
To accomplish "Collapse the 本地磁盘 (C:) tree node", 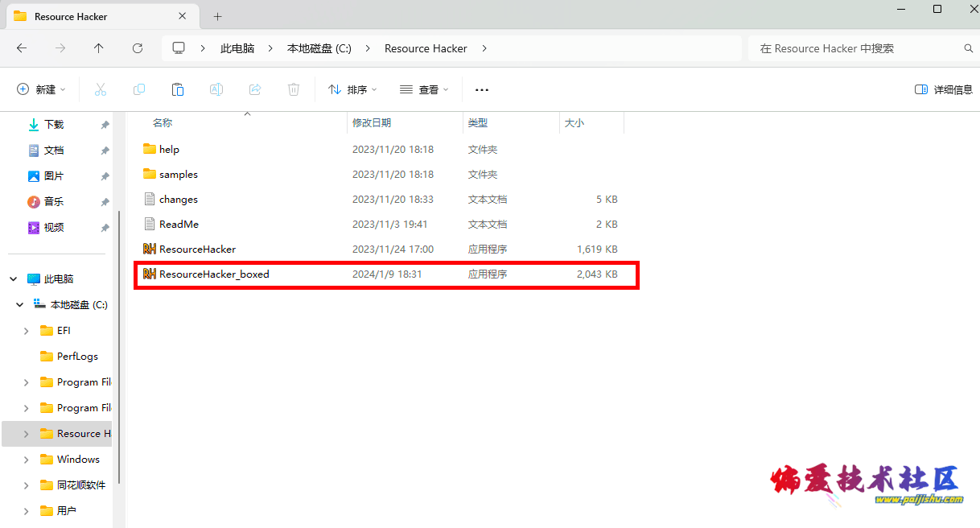I will click(x=20, y=305).
